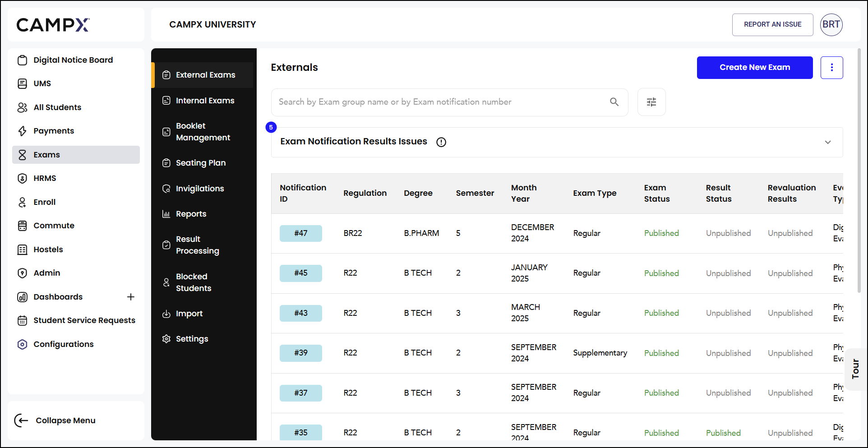Click the Payments lightning icon
The image size is (868, 448).
tap(22, 131)
